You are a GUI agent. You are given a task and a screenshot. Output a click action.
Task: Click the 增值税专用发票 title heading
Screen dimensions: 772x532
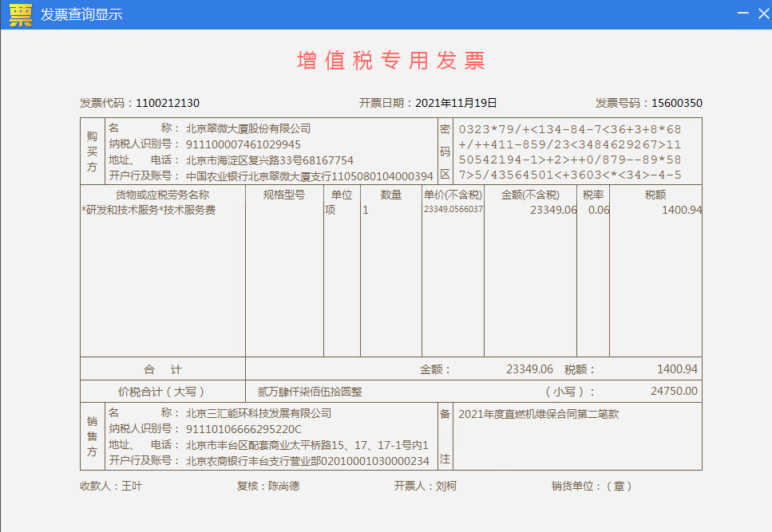[391, 61]
